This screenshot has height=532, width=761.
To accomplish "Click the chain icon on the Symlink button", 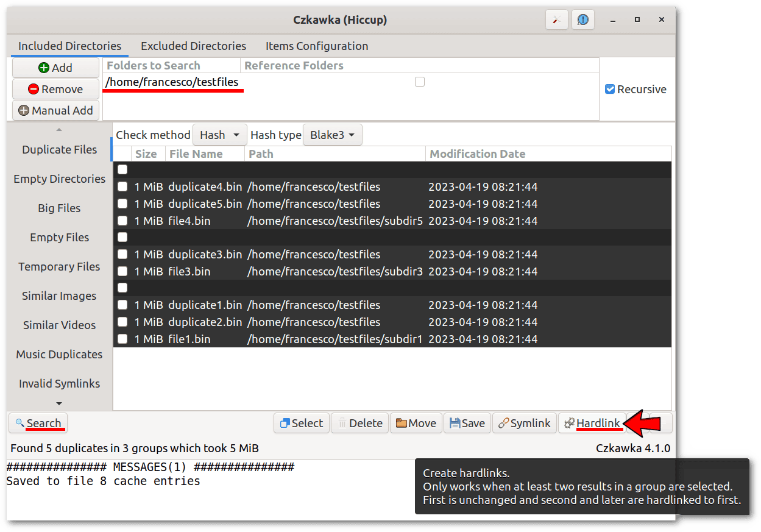I will (502, 422).
